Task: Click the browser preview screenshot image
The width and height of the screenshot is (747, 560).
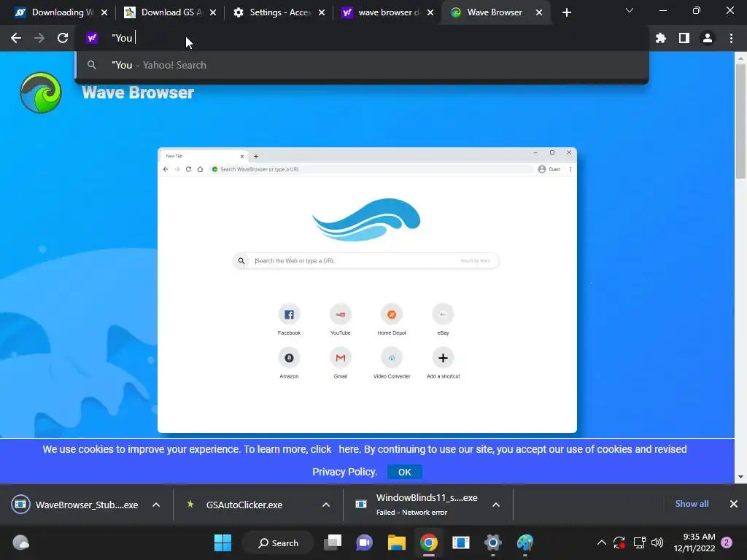Action: [x=367, y=290]
